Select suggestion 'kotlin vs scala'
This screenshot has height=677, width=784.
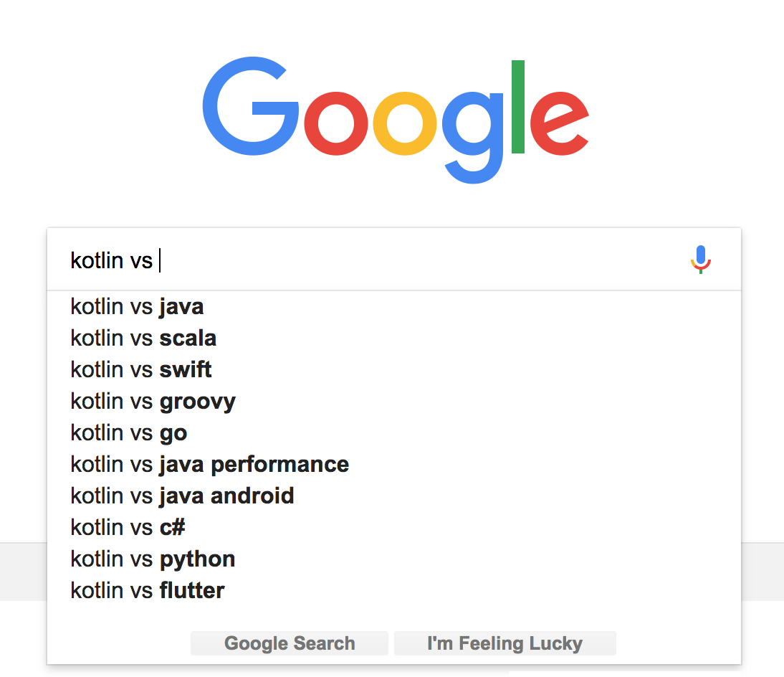[x=394, y=338]
